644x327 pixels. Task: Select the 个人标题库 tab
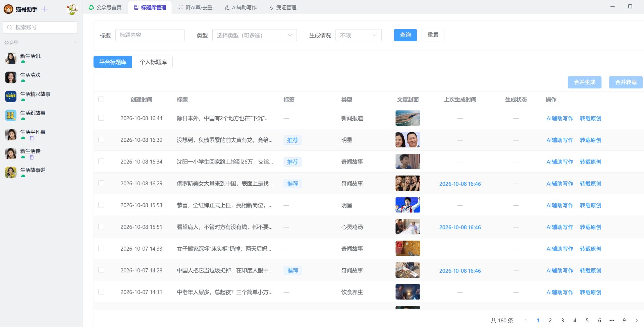tap(153, 62)
